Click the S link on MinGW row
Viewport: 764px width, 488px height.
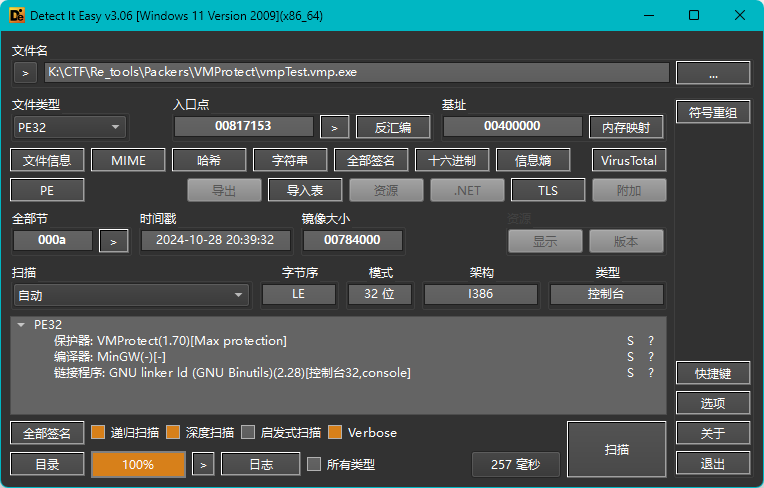coord(630,357)
